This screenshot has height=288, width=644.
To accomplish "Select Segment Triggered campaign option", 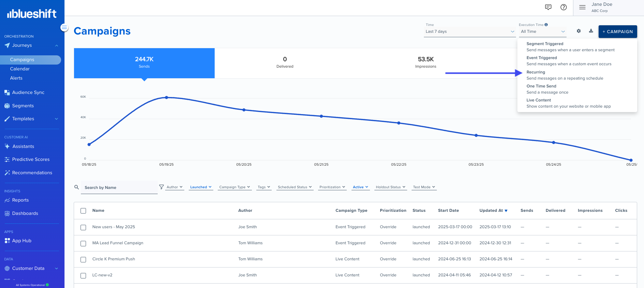I will (x=577, y=47).
